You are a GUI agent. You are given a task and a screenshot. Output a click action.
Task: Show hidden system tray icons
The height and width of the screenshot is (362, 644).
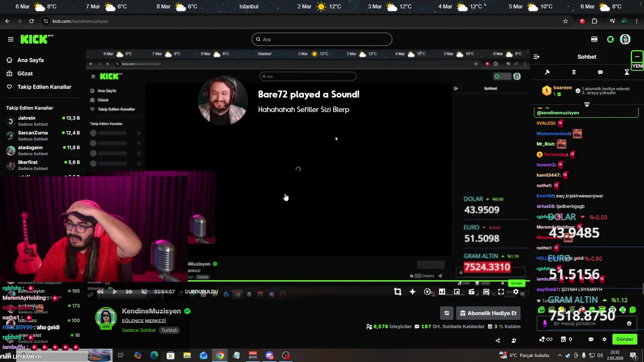point(559,355)
